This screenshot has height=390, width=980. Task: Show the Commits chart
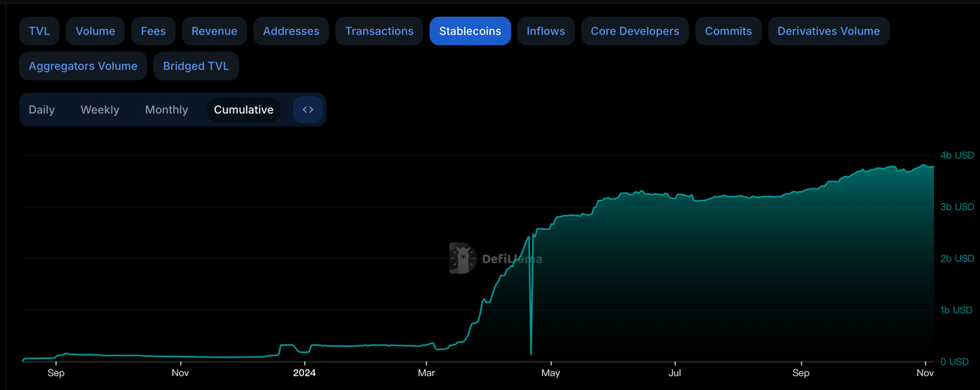pyautogui.click(x=728, y=31)
